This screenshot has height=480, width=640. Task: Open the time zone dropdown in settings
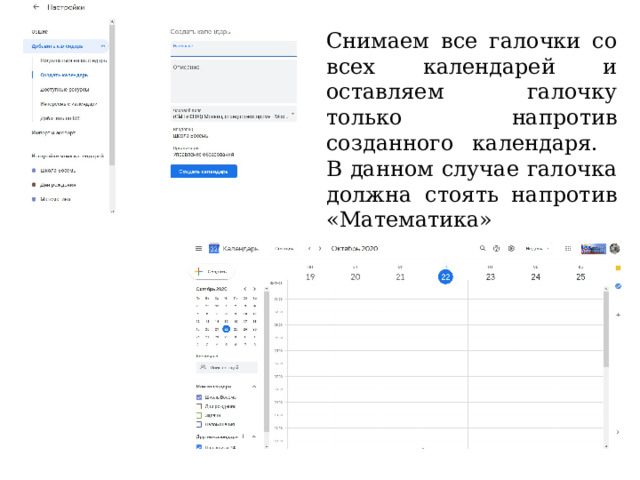coord(233,113)
